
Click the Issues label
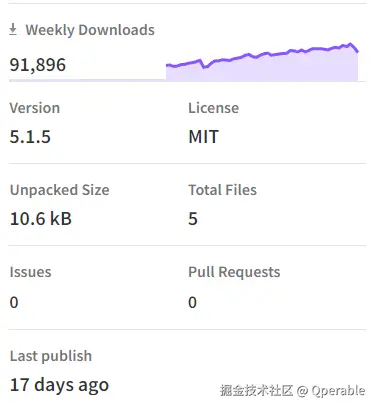click(x=30, y=272)
